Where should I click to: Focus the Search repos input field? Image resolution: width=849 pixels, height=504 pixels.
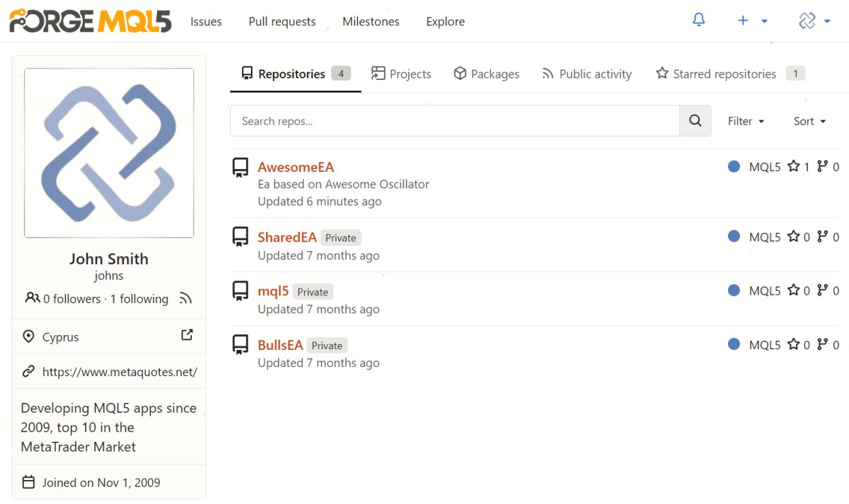pos(455,121)
